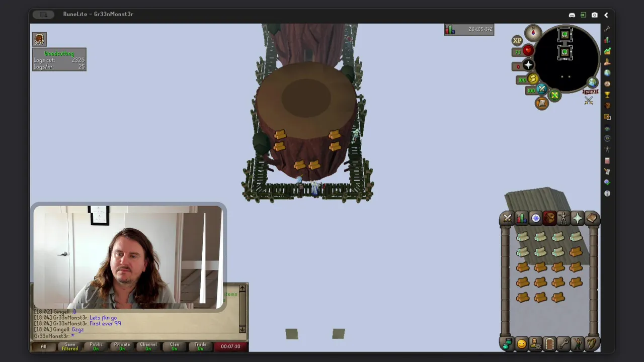This screenshot has width=644, height=362.
Task: Open the Friends List smiley tab
Action: coord(521,344)
